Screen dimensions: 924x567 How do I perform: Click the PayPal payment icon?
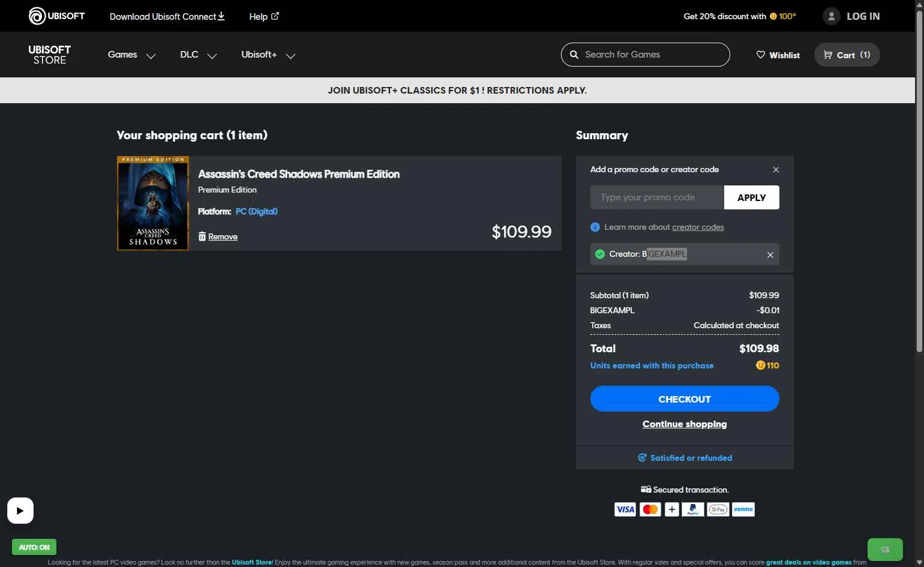click(693, 509)
